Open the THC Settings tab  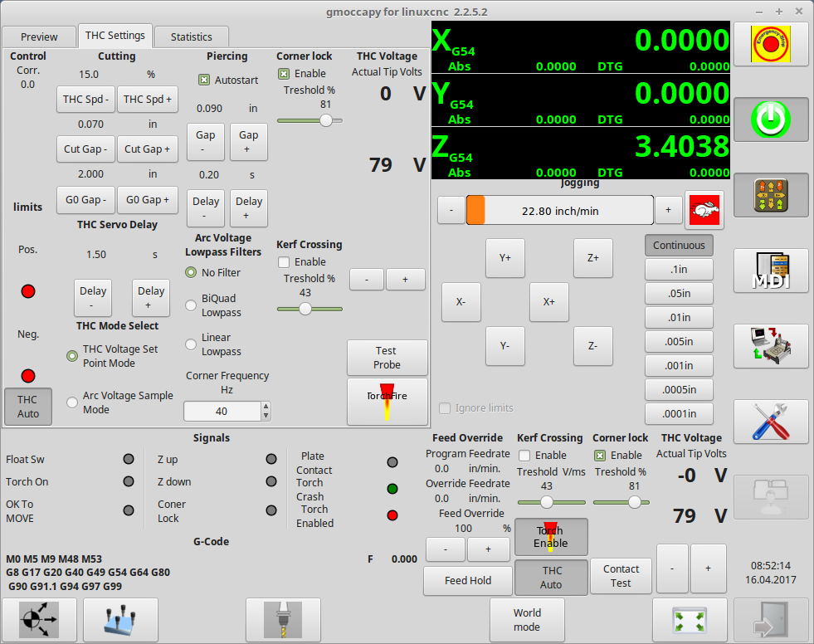(115, 36)
